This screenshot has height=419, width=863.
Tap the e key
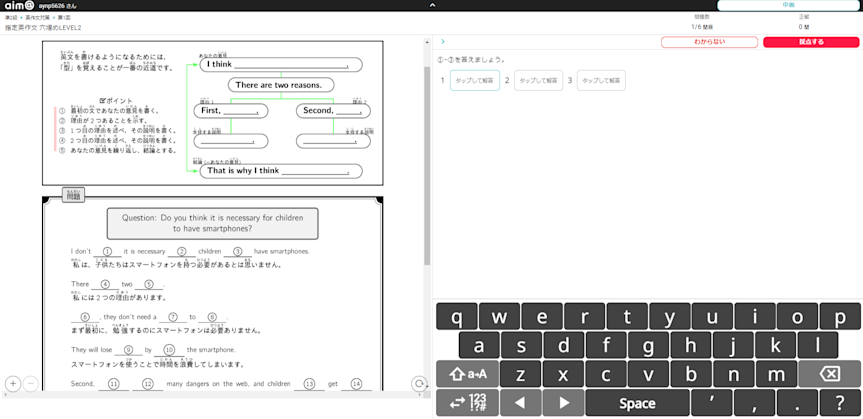pyautogui.click(x=542, y=317)
